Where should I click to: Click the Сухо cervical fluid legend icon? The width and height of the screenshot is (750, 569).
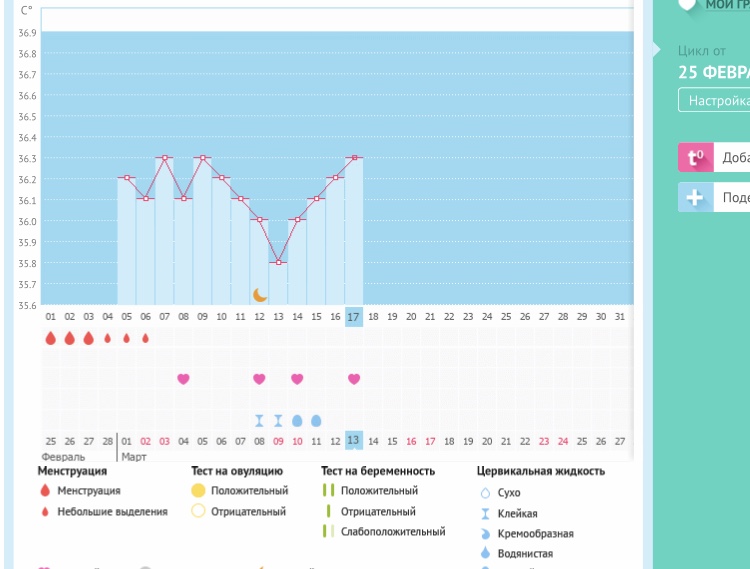[x=486, y=493]
